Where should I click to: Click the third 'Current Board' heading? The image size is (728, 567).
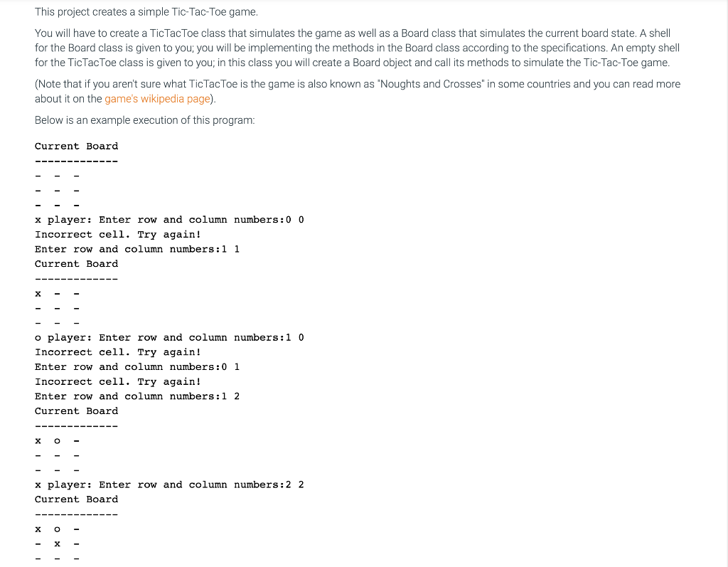77,411
